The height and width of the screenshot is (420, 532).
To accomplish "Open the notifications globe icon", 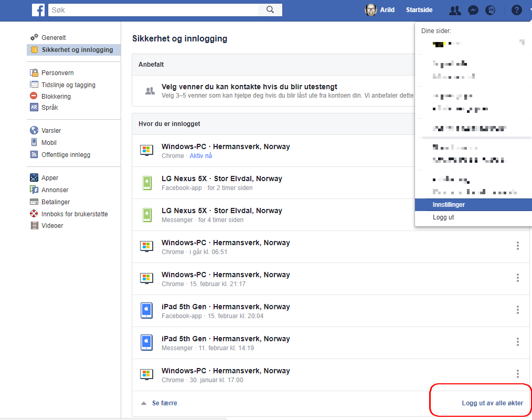I will [490, 10].
